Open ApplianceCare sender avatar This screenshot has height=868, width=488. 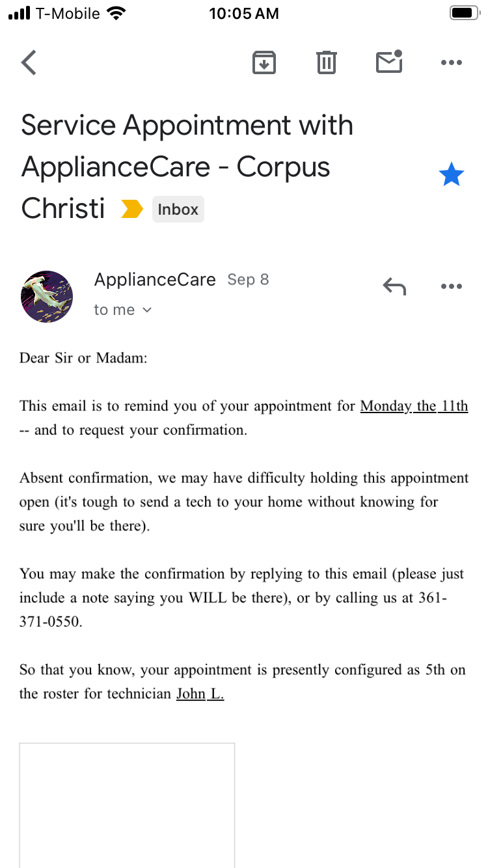point(47,297)
